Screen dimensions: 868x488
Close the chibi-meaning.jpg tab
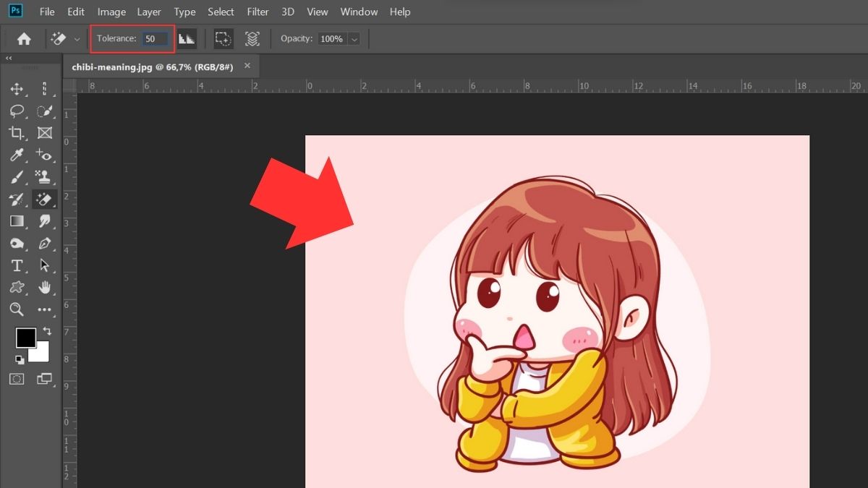coord(247,66)
